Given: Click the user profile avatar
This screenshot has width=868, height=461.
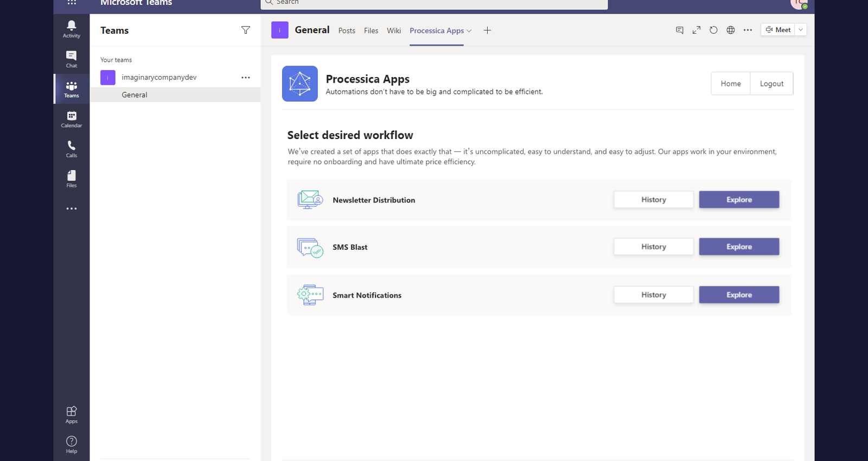Looking at the screenshot, I should point(799,4).
